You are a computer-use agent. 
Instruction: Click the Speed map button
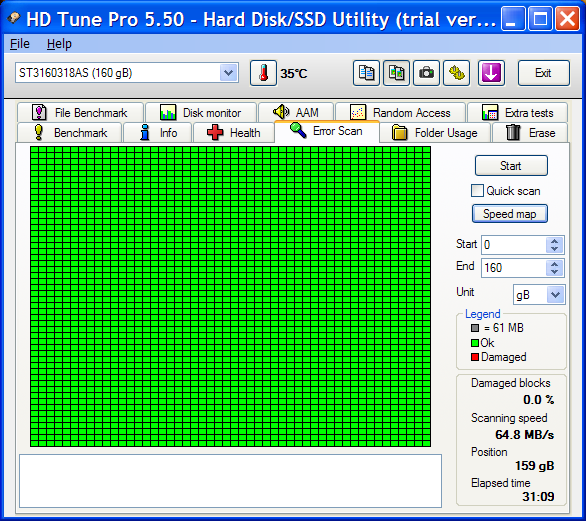point(510,214)
